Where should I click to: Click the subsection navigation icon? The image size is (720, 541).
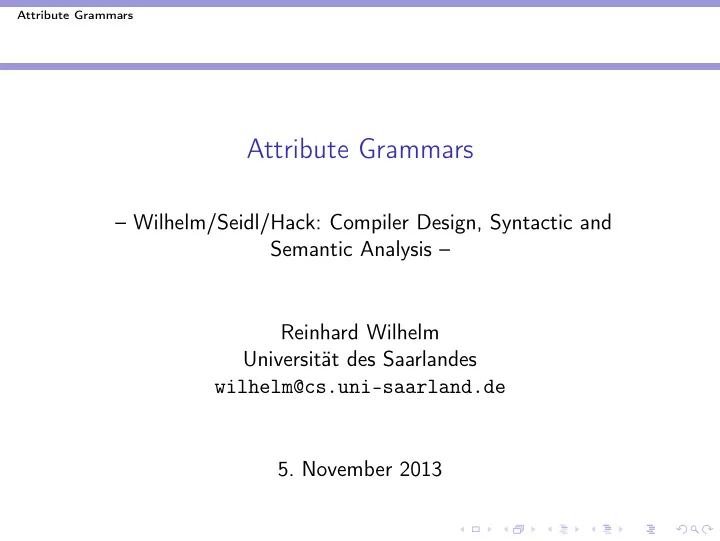pyautogui.click(x=564, y=529)
